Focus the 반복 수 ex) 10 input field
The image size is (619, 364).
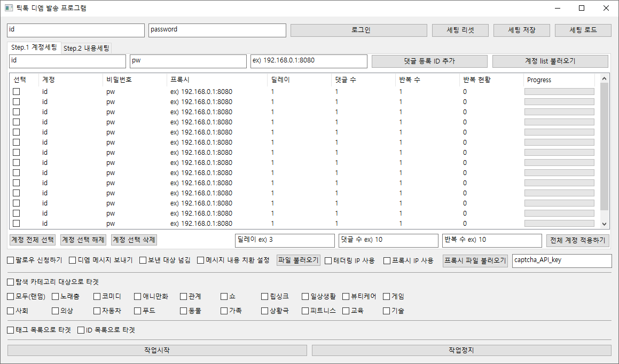[x=492, y=241]
